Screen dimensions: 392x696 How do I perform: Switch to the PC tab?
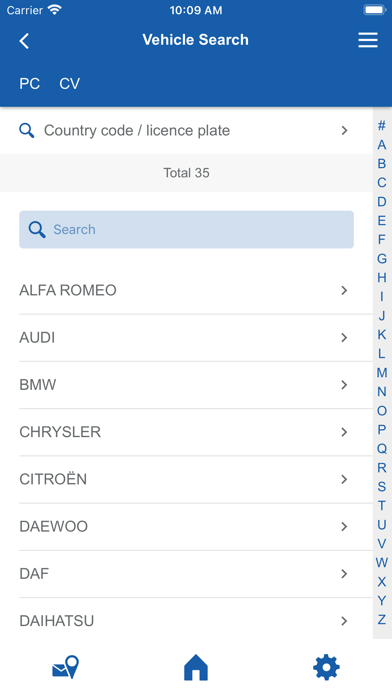[x=29, y=83]
